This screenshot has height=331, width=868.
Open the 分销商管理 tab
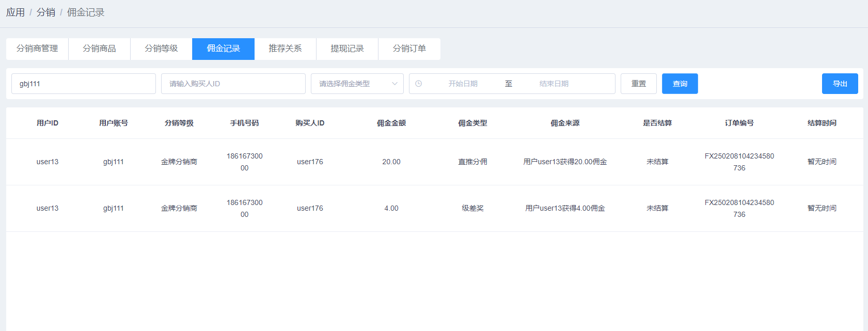click(37, 49)
